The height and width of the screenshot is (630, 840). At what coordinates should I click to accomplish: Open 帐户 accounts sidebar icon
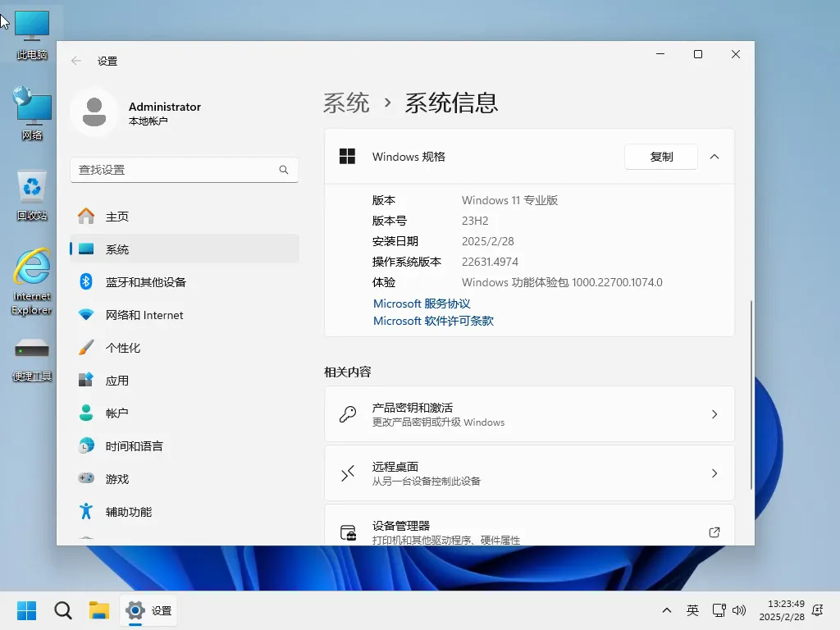[x=86, y=413]
